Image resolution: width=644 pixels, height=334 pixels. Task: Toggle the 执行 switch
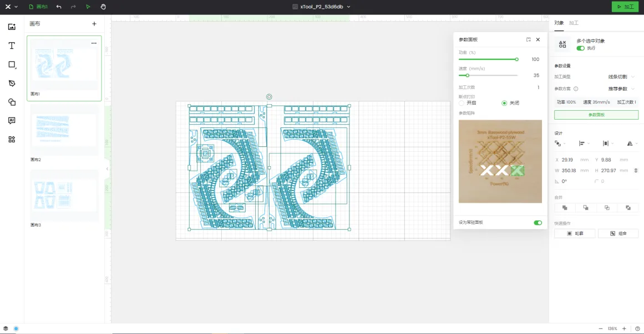[x=580, y=48]
